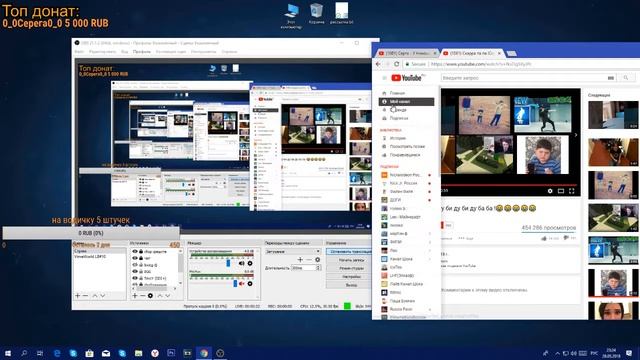Screen dimensions: 640x360
Task: Add a scene transition with plus icon
Action: [300, 260]
